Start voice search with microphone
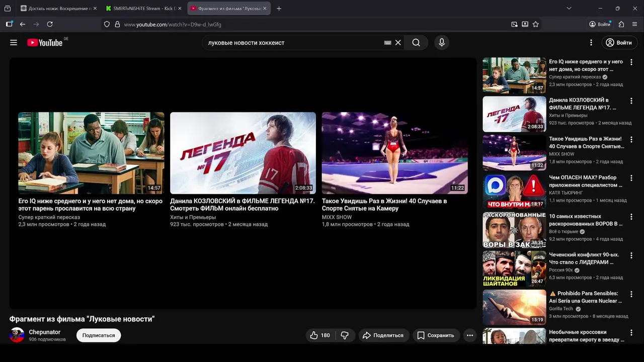 point(442,43)
